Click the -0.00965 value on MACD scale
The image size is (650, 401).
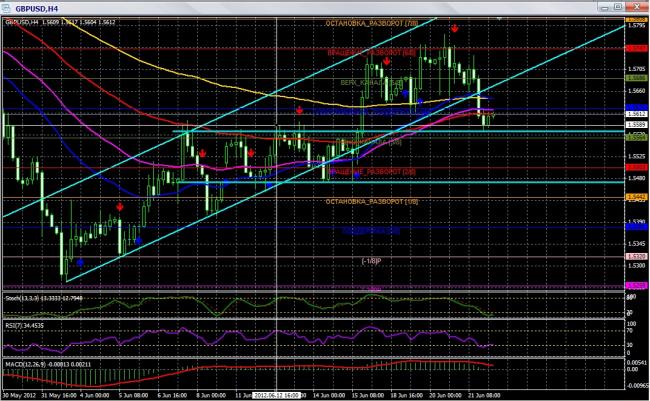pyautogui.click(x=637, y=385)
